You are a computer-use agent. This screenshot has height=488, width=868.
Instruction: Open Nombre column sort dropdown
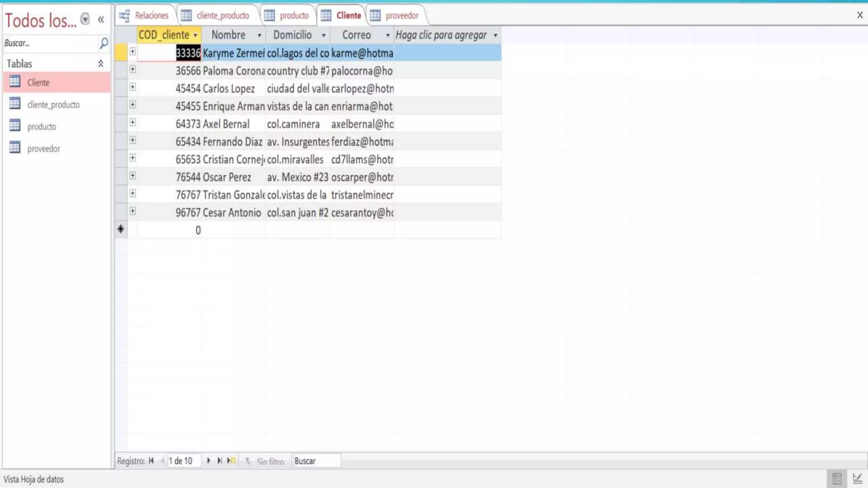(259, 36)
